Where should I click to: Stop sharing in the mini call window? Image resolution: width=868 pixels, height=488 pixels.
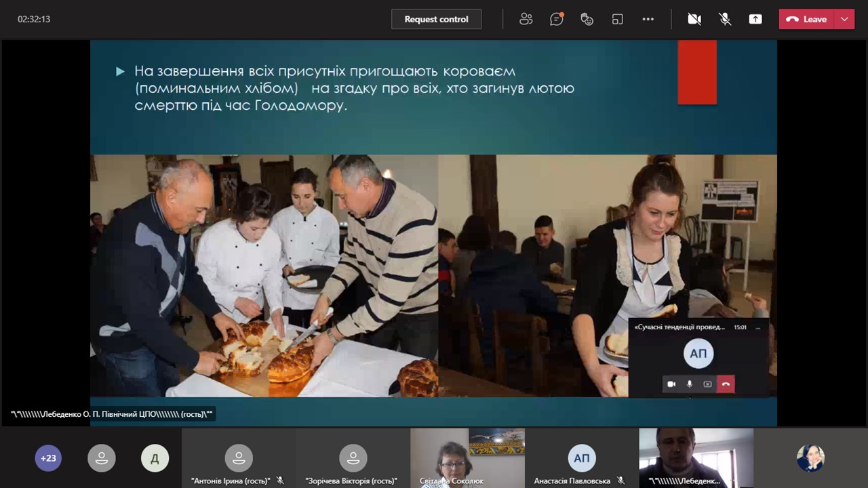[x=707, y=384]
